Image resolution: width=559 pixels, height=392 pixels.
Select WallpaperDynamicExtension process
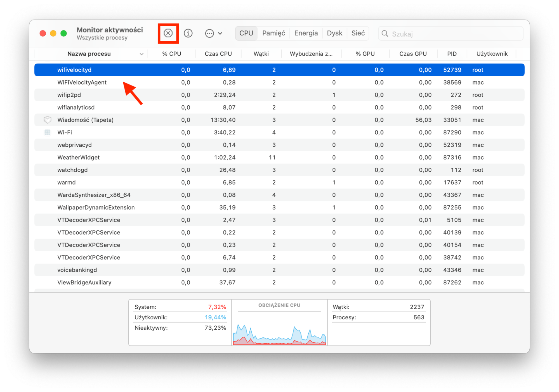279,208
